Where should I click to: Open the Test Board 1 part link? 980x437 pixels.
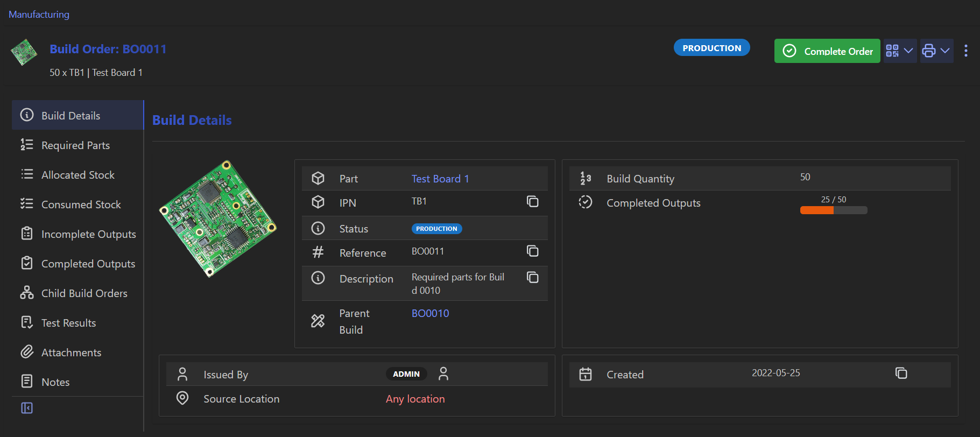tap(440, 179)
